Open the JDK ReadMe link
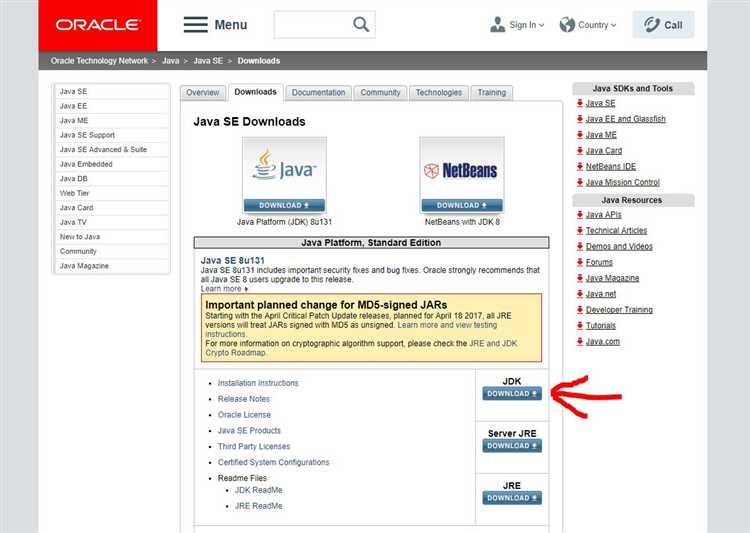Screen dimensions: 750x533 (259, 490)
